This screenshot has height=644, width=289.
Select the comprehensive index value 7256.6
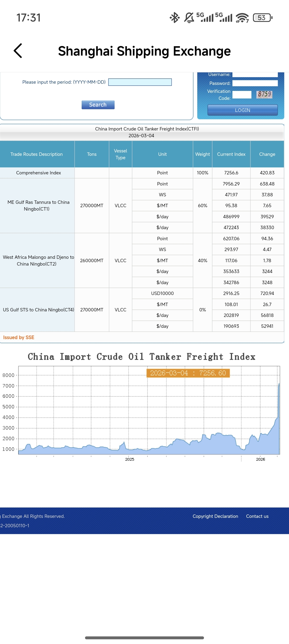[231, 173]
